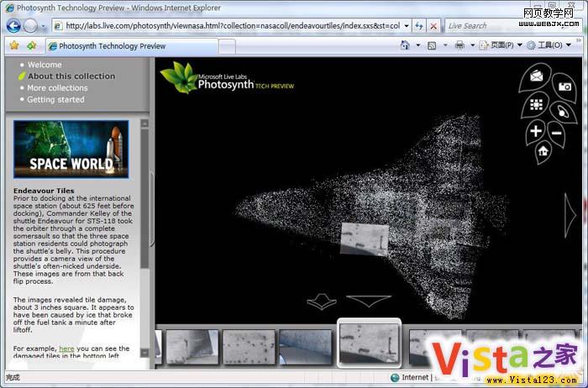This screenshot has height=388, width=588.
Task: Open the IE print dropdown arrow
Action: tap(472, 45)
